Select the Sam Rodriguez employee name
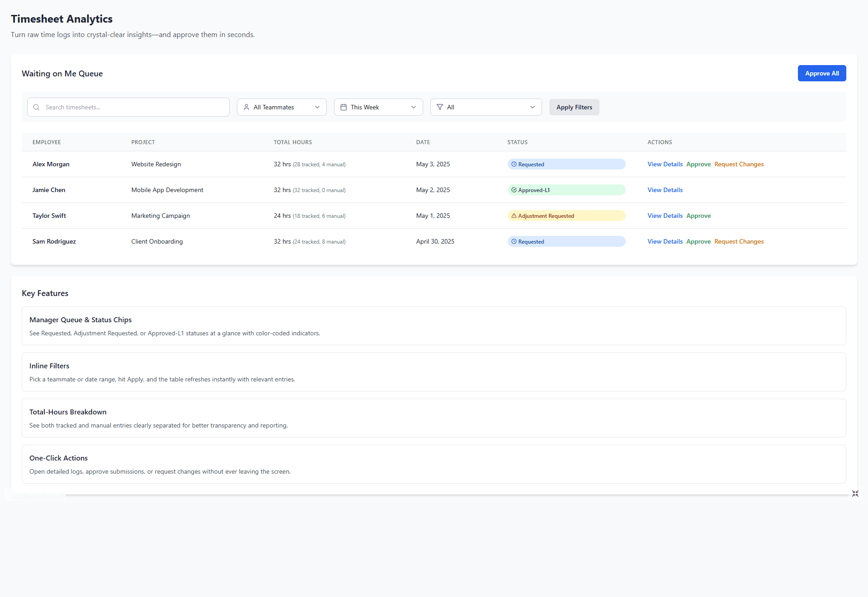 click(x=54, y=241)
